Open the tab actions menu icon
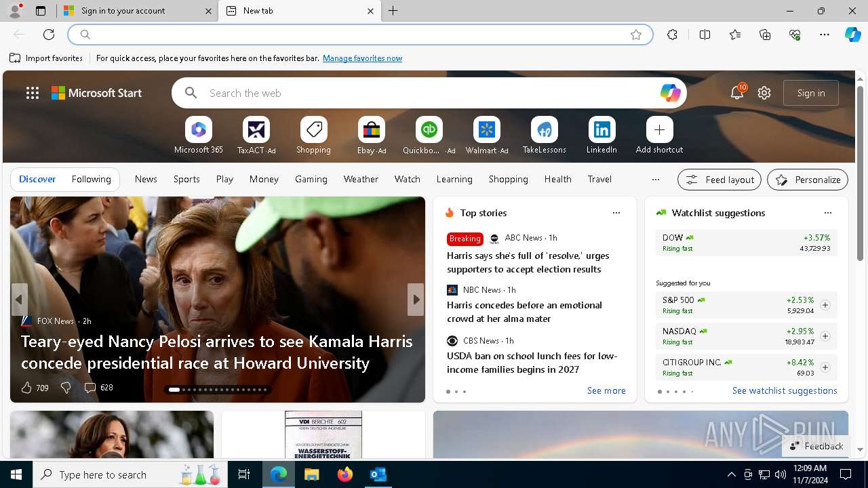868x488 pixels. [x=41, y=11]
